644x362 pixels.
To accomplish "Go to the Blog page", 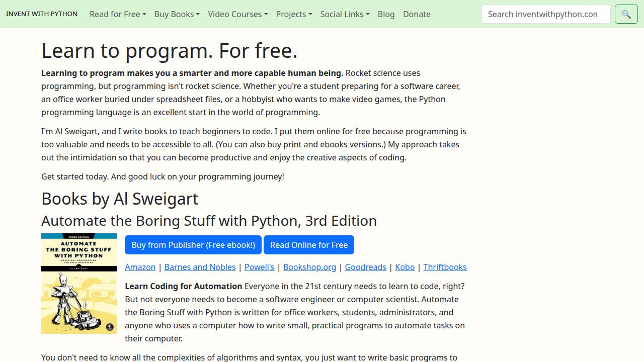I will [386, 14].
